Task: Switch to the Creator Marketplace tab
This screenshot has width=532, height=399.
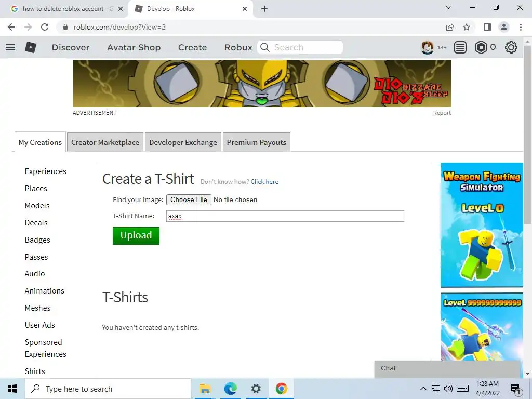Action: tap(105, 142)
